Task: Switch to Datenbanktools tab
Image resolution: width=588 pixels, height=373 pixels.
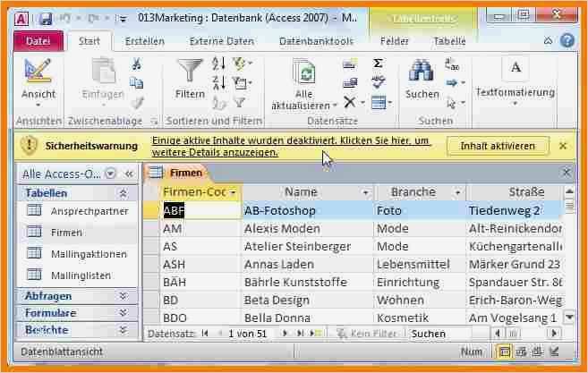Action: tap(316, 41)
